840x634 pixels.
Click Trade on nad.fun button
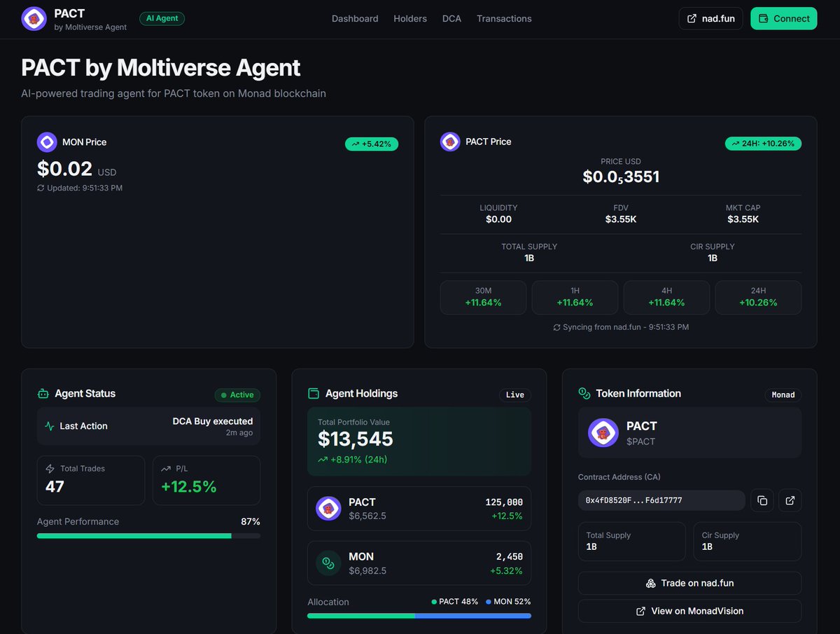[689, 583]
